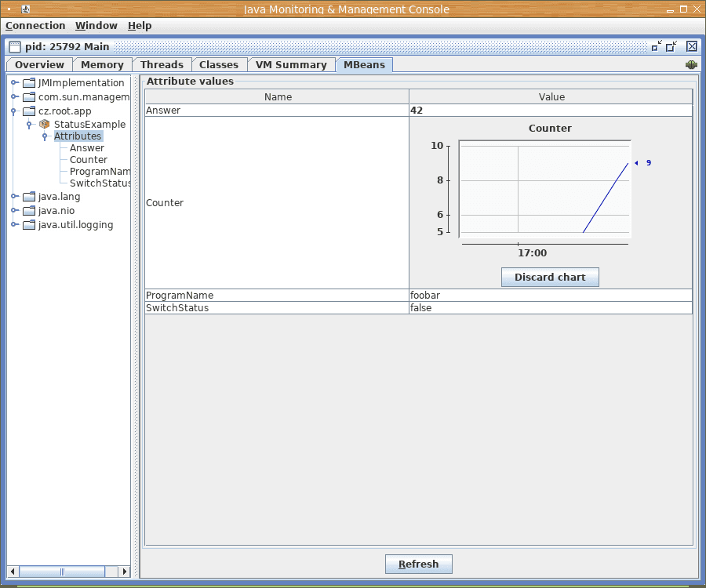Screen dimensions: 706x588
Task: Click the Java icon in the title bar
Action: point(26,9)
